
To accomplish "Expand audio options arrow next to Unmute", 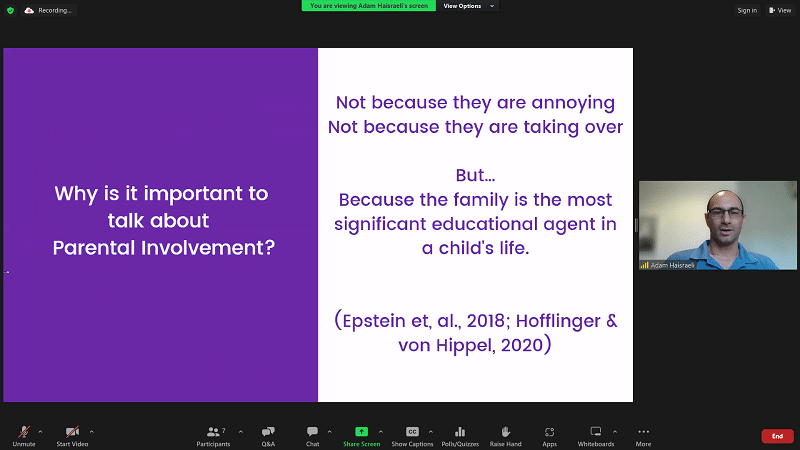I will [x=40, y=431].
